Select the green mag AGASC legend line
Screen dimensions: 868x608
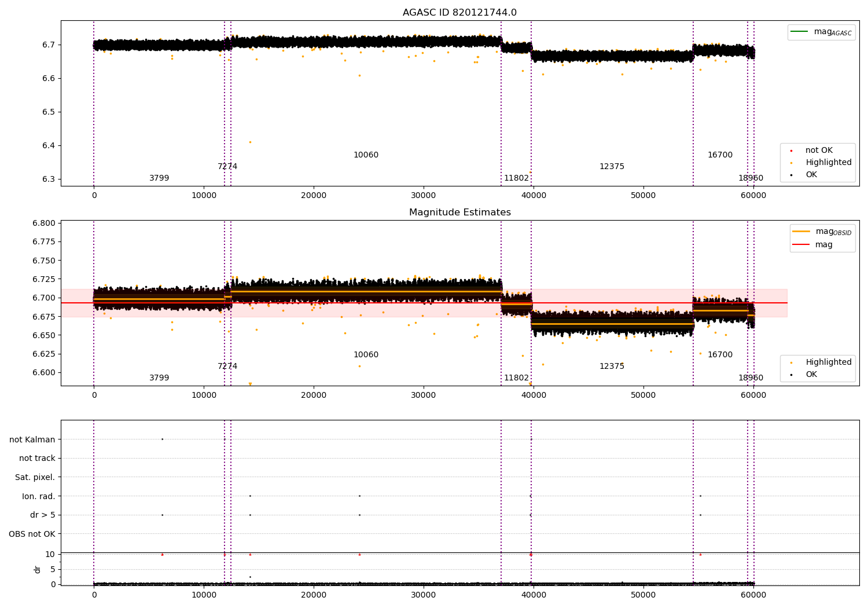click(x=800, y=32)
